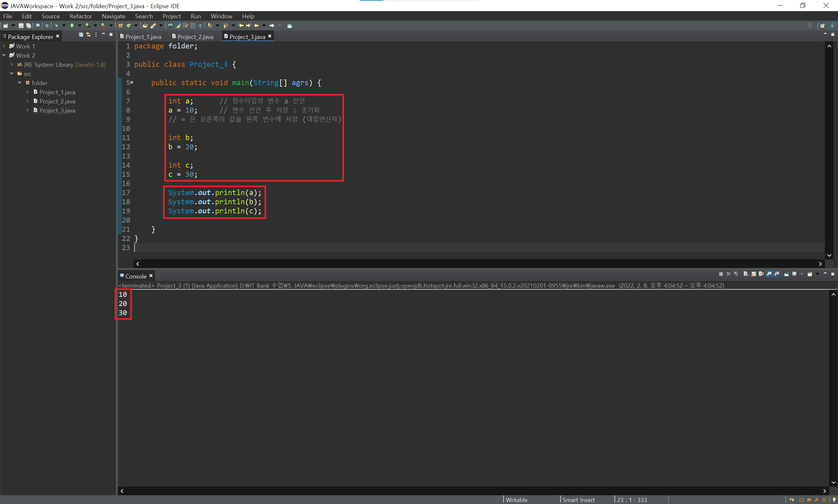Click Smart Insert in the status bar
Viewport: 838px width, 504px height.
click(x=578, y=500)
